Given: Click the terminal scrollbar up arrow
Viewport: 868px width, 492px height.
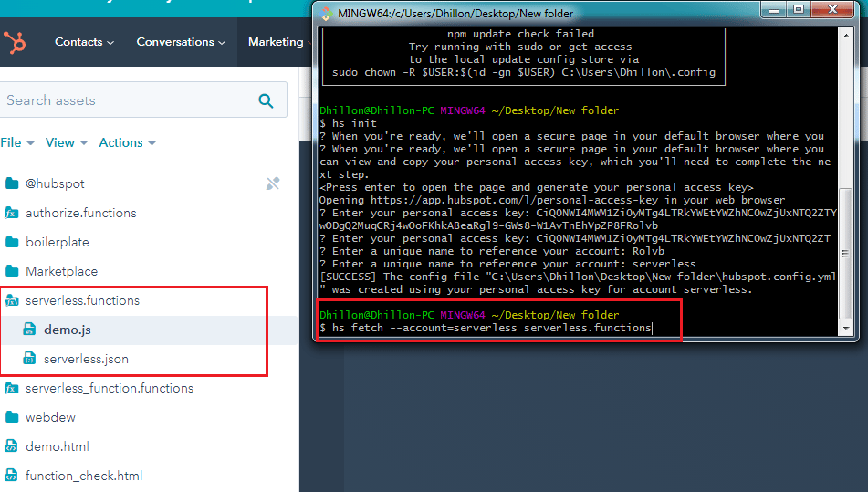Looking at the screenshot, I should [x=846, y=36].
